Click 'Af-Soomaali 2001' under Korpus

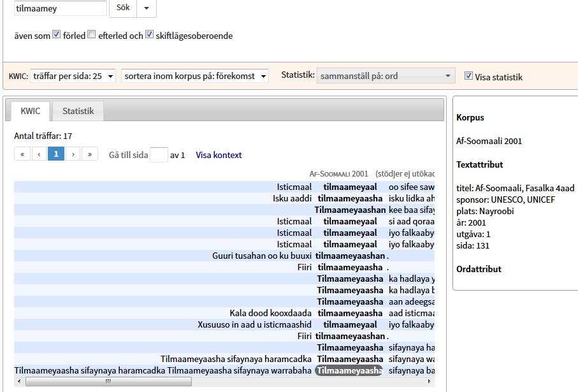(x=489, y=141)
